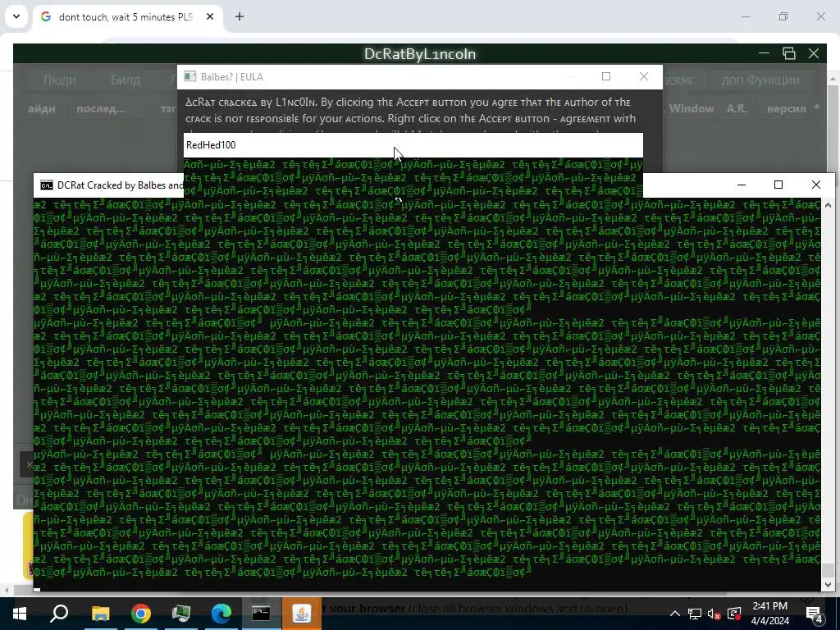Click the console scrollbar down arrow

point(829,584)
